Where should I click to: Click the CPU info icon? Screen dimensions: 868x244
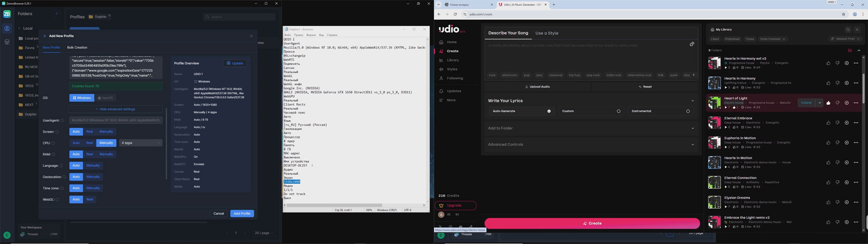(53, 143)
